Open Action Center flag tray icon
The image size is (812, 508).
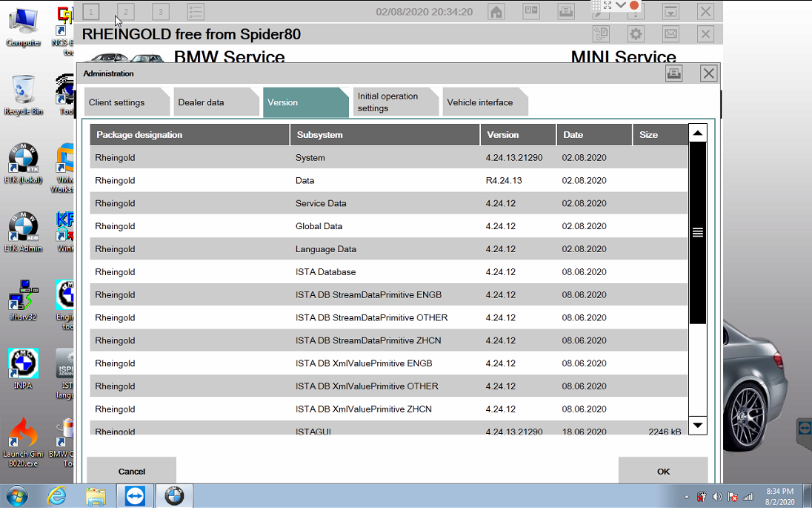(732, 497)
